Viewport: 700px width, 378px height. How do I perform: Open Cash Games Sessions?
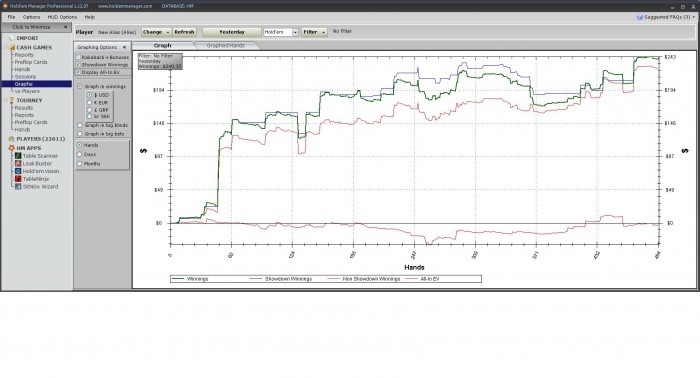(x=25, y=77)
